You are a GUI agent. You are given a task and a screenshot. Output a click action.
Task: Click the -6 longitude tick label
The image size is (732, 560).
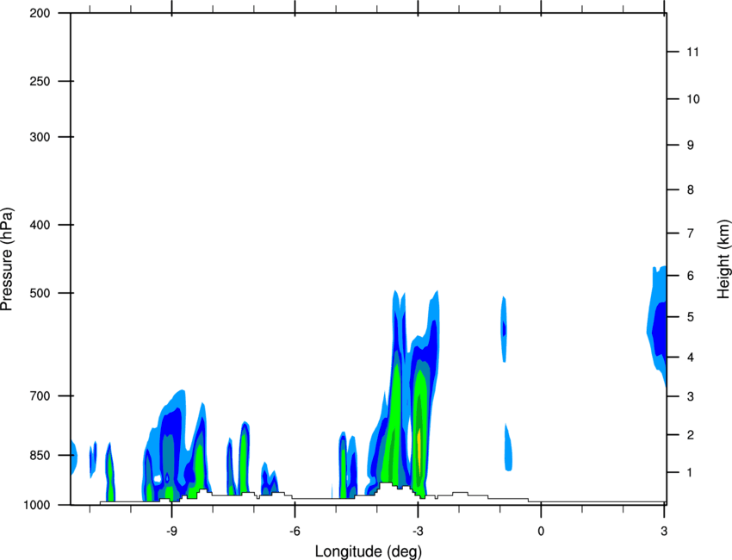295,531
